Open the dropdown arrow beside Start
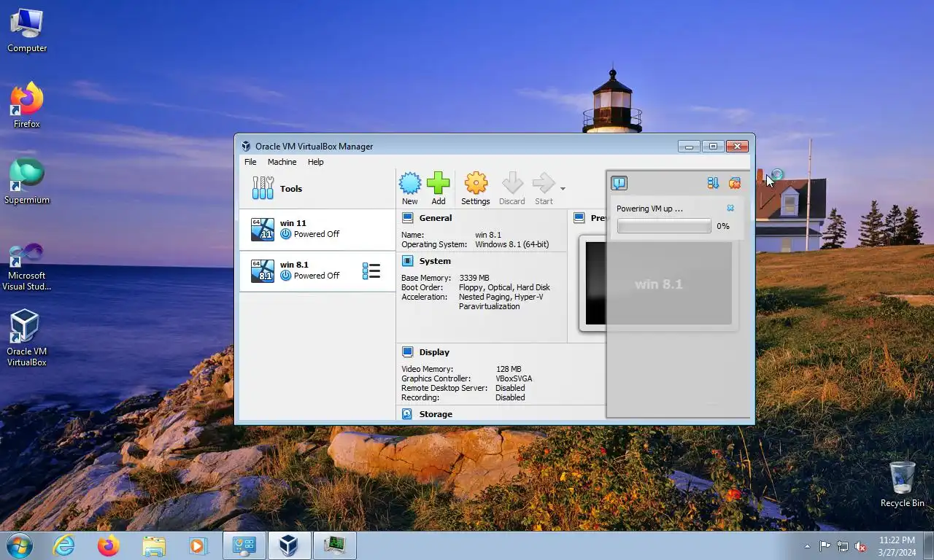The height and width of the screenshot is (560, 934). [563, 189]
